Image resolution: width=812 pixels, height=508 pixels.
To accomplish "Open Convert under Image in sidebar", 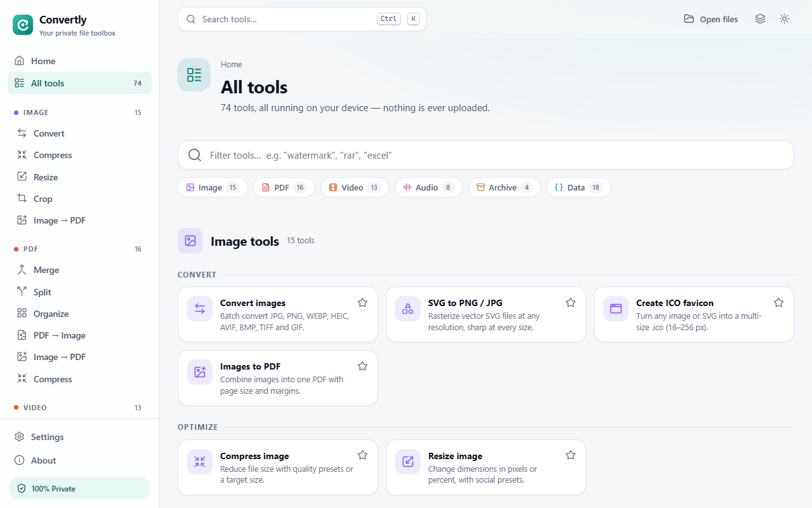I will click(x=79, y=133).
